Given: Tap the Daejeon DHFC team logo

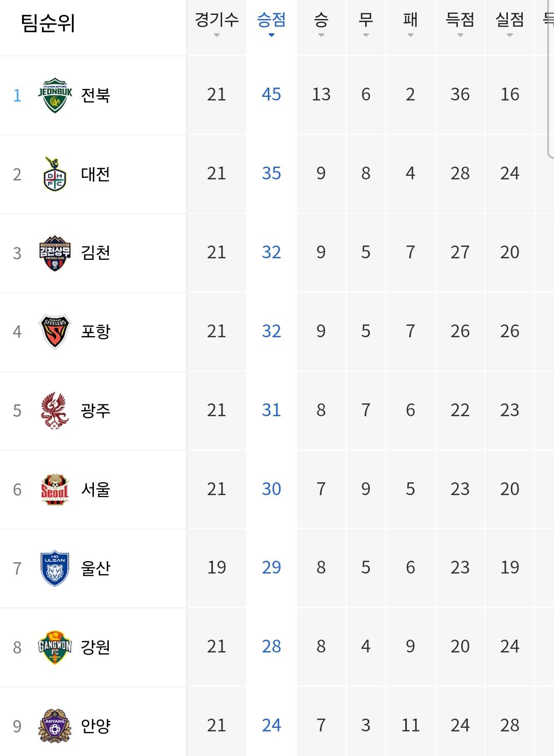Looking at the screenshot, I should coord(55,174).
